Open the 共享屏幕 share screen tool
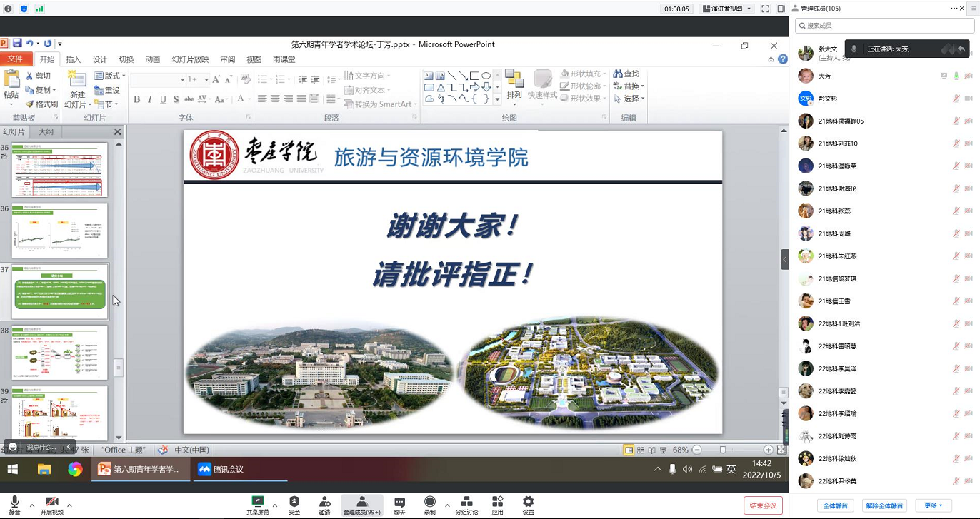 [x=258, y=505]
